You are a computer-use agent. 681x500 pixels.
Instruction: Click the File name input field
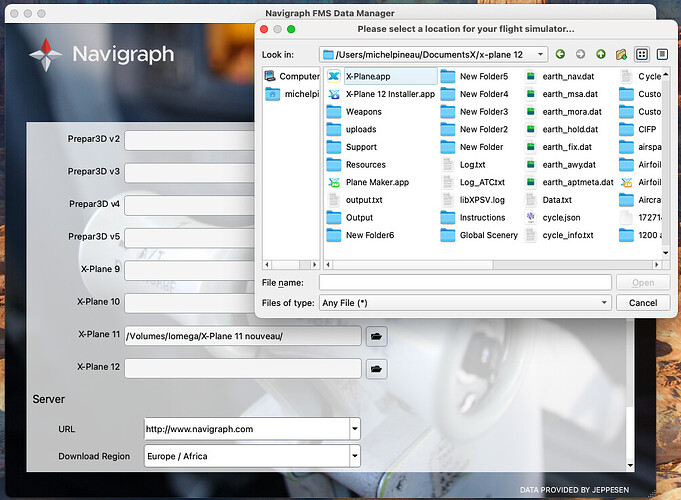(x=465, y=283)
